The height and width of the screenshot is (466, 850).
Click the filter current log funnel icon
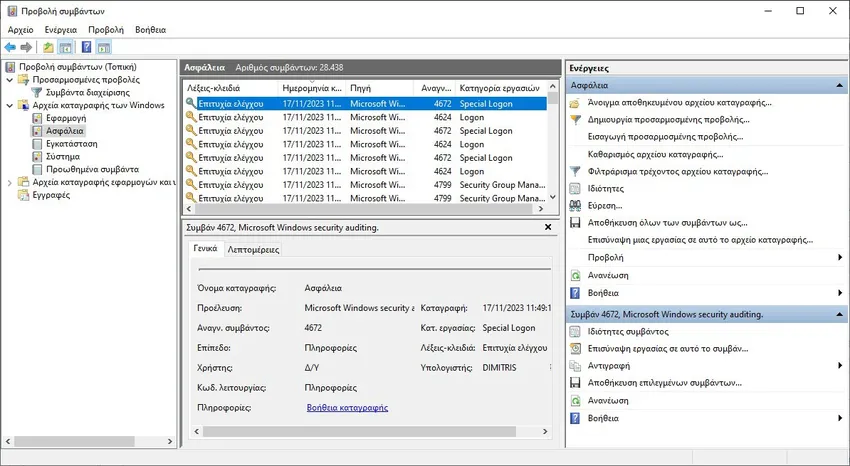click(575, 172)
